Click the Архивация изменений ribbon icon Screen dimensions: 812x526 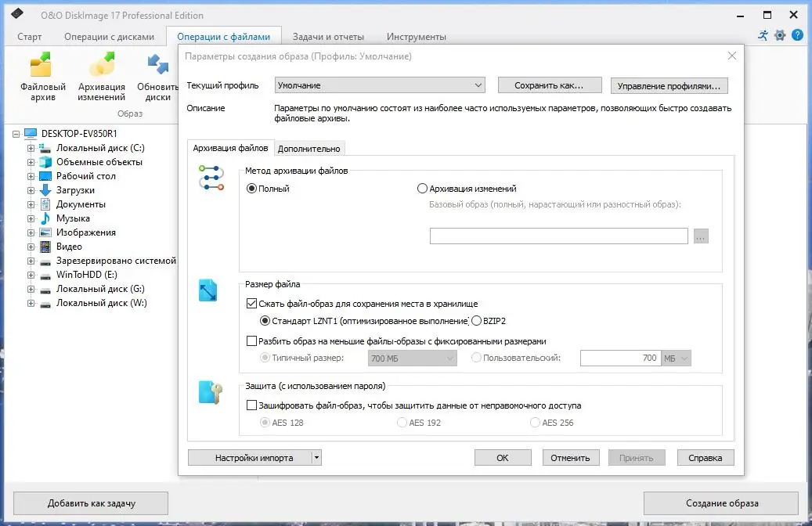(102, 65)
